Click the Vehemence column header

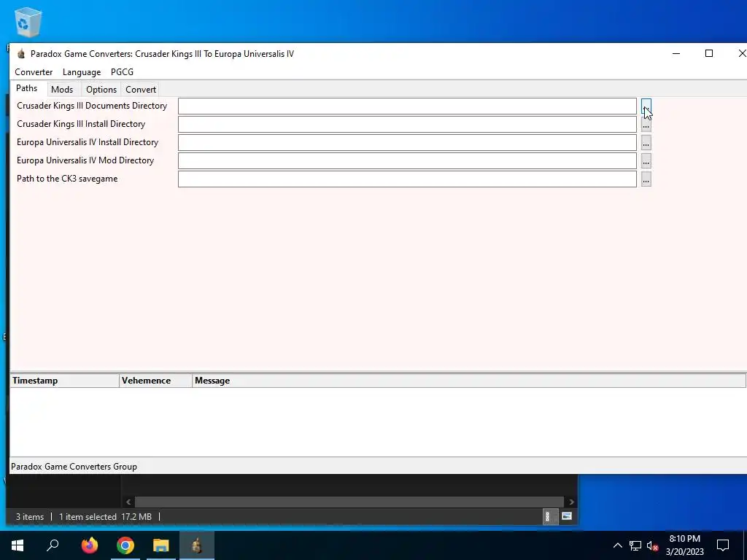[x=156, y=381]
